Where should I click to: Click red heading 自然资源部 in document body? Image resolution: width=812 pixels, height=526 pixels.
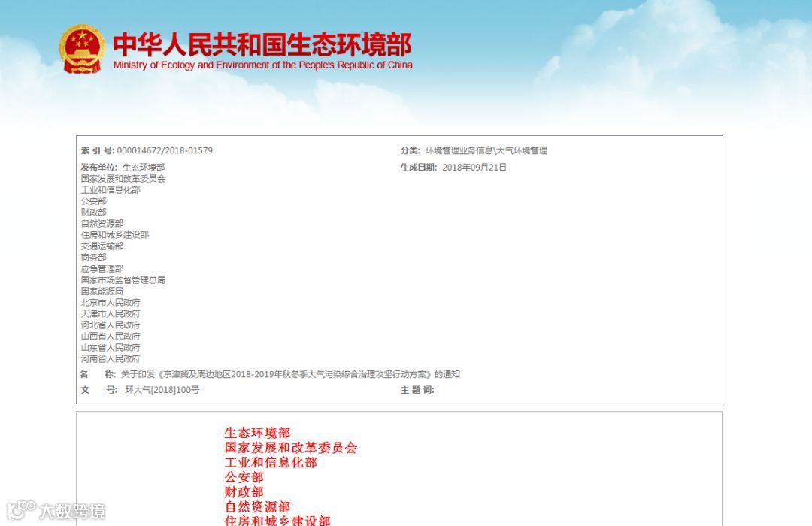point(257,507)
